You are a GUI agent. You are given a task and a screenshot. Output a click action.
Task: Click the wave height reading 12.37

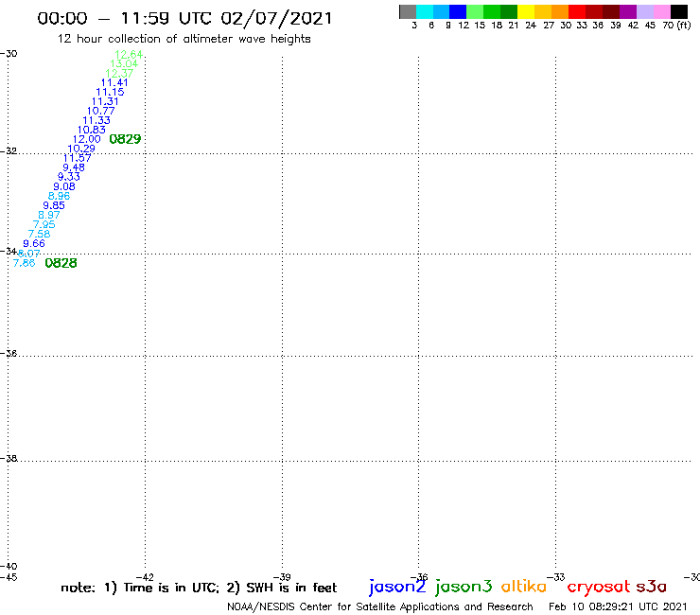pyautogui.click(x=119, y=73)
